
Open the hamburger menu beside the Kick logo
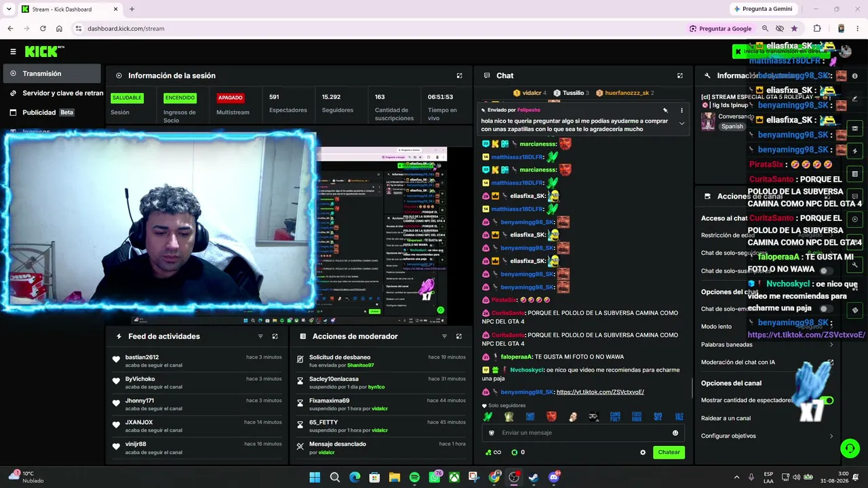click(13, 52)
